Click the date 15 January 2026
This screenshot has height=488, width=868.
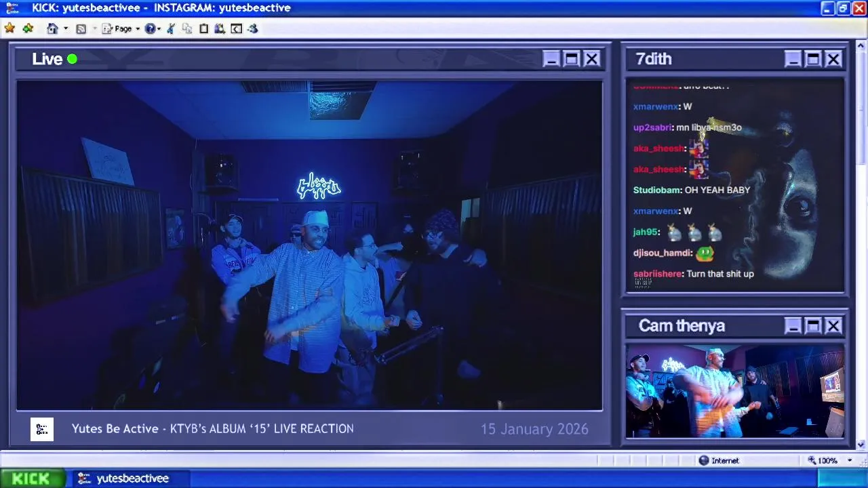[534, 429]
